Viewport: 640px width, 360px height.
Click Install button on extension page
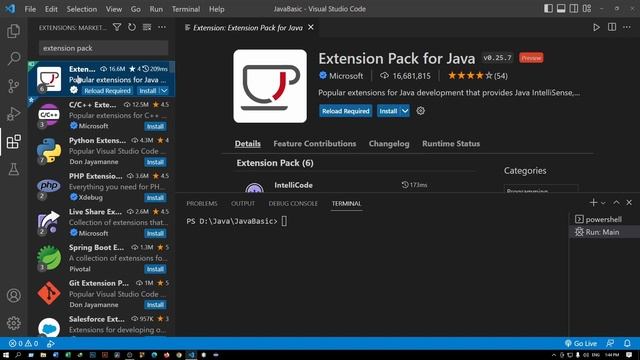tap(388, 111)
